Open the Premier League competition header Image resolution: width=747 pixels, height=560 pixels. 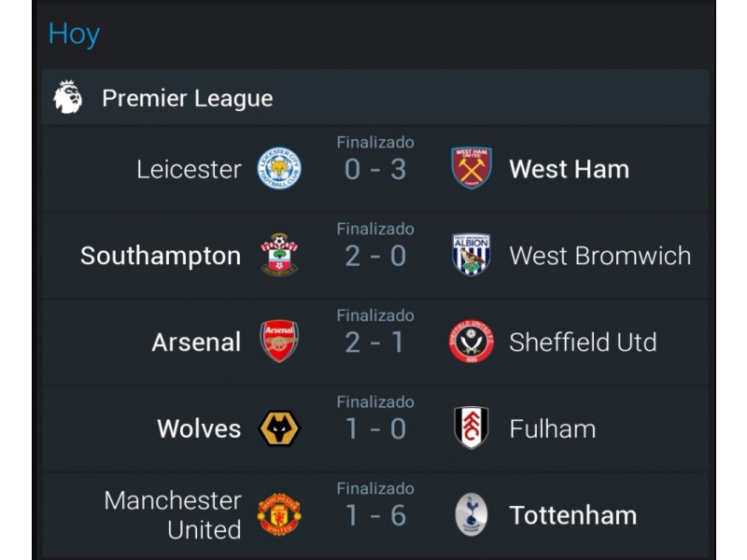375,98
